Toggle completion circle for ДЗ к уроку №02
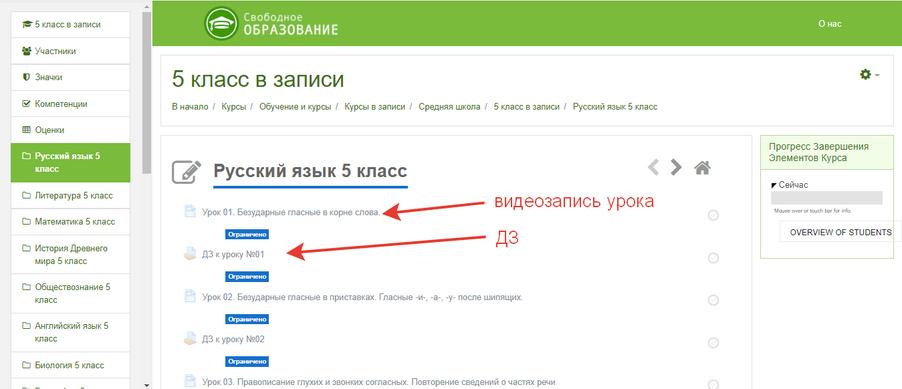 pyautogui.click(x=713, y=343)
